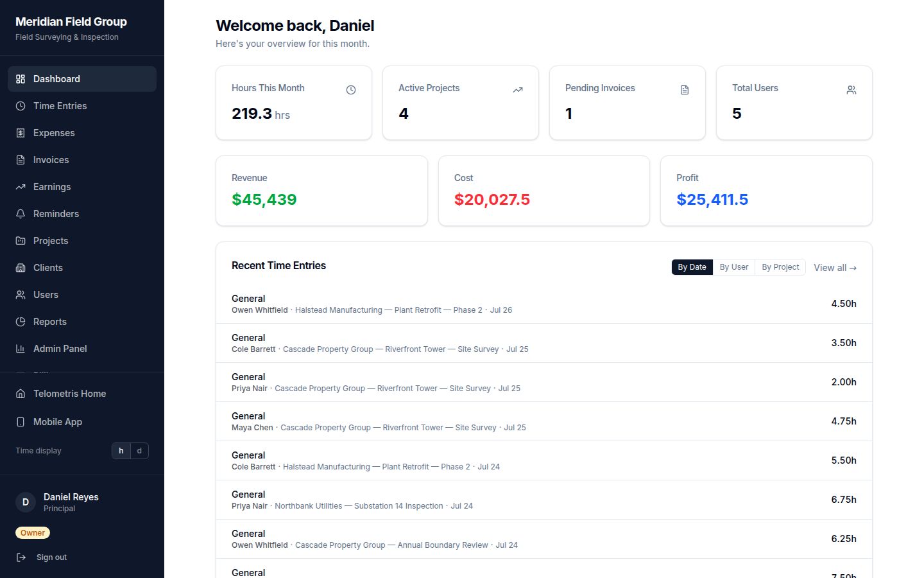
Task: Open Owen Whitfield's Jul 26 time entry
Action: coord(544,304)
